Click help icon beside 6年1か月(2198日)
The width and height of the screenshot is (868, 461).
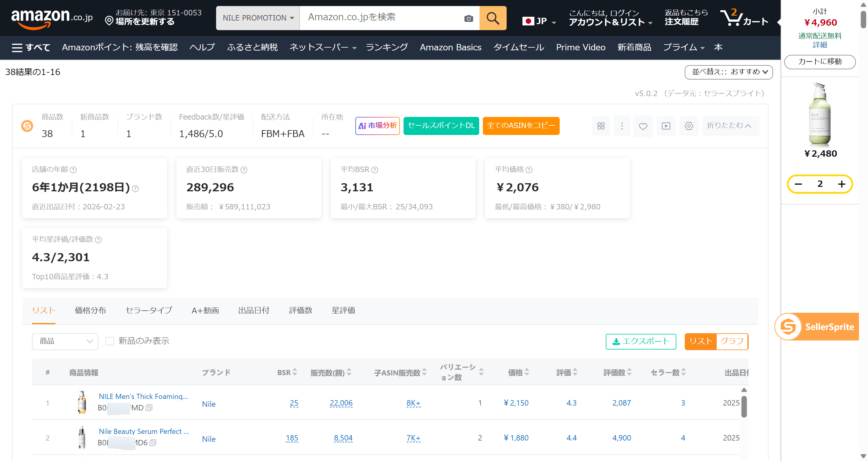click(135, 189)
